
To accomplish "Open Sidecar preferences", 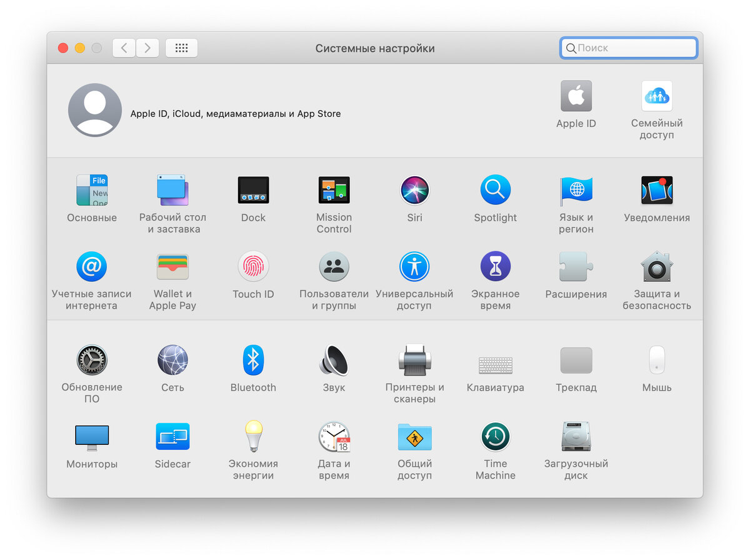I will click(172, 437).
